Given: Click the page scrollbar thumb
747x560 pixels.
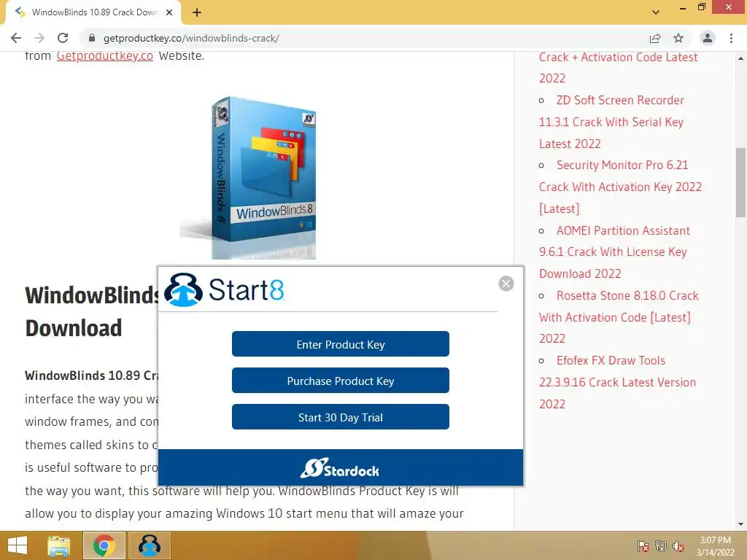Looking at the screenshot, I should 741,182.
